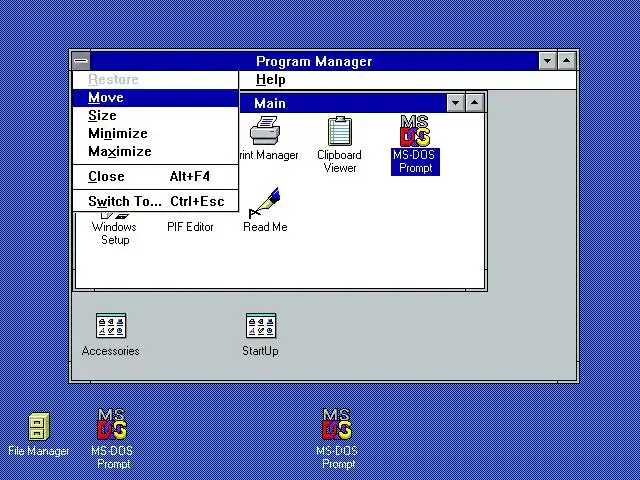Click the Program Manager control-menu box
This screenshot has width=640, height=480.
81,61
